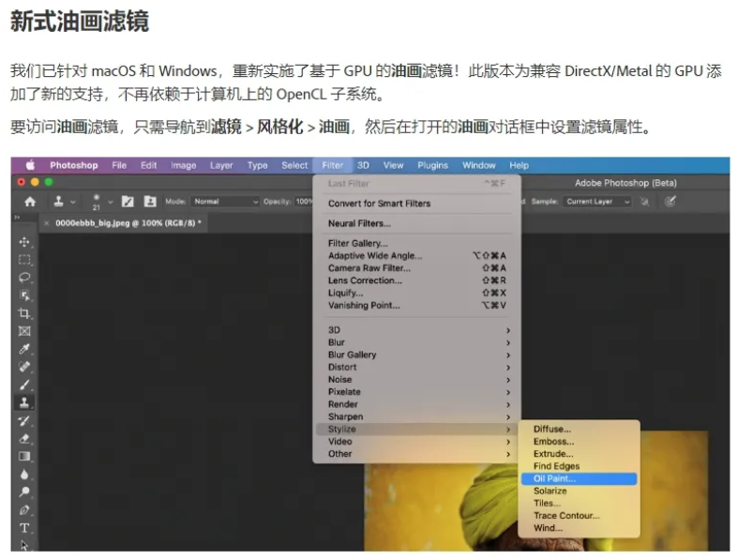738x560 pixels.
Task: Expand the Blur Gallery submenu
Action: coord(419,355)
